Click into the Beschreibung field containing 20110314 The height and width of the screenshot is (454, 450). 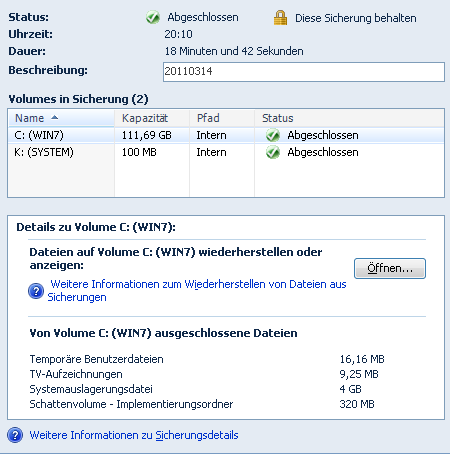[304, 72]
